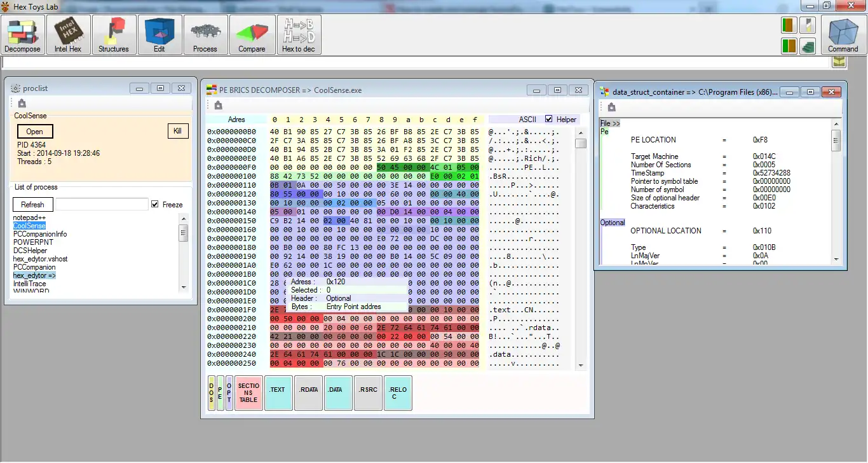The width and height of the screenshot is (868, 463).
Task: Click the TimeStamp value 0x52734288
Action: pos(771,173)
